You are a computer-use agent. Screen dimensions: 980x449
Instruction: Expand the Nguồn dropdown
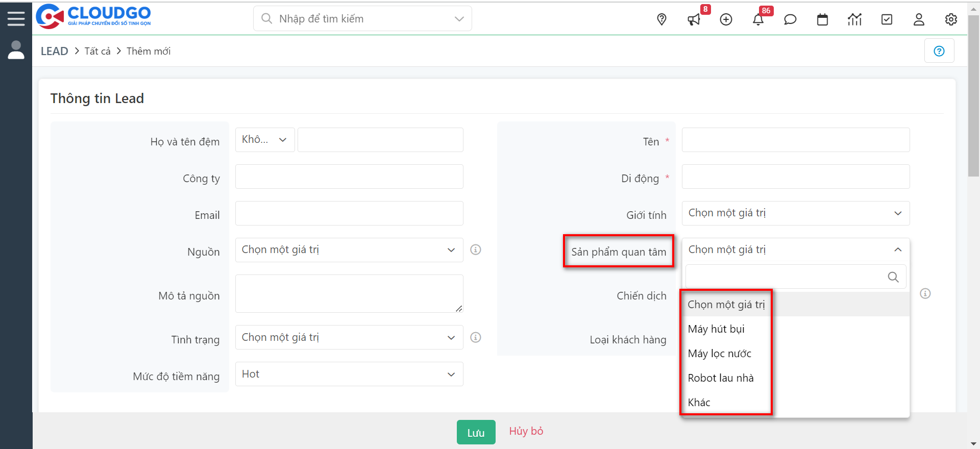point(349,250)
